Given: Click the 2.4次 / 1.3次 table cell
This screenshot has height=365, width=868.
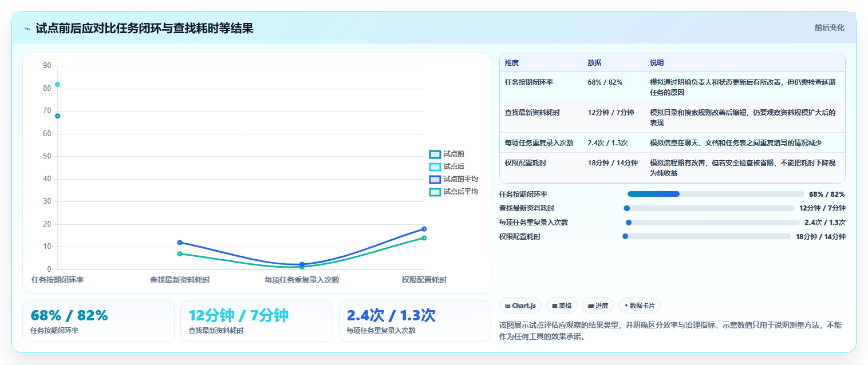Looking at the screenshot, I should [607, 143].
